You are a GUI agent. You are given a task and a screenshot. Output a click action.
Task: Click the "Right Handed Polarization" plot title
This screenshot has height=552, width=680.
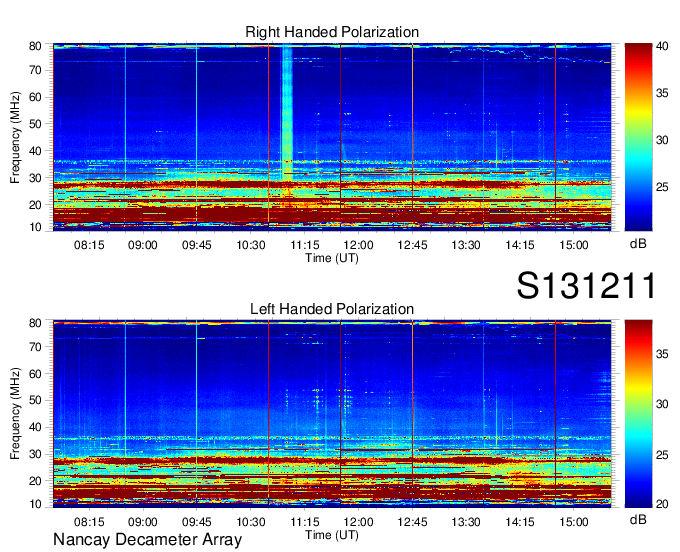(x=332, y=32)
